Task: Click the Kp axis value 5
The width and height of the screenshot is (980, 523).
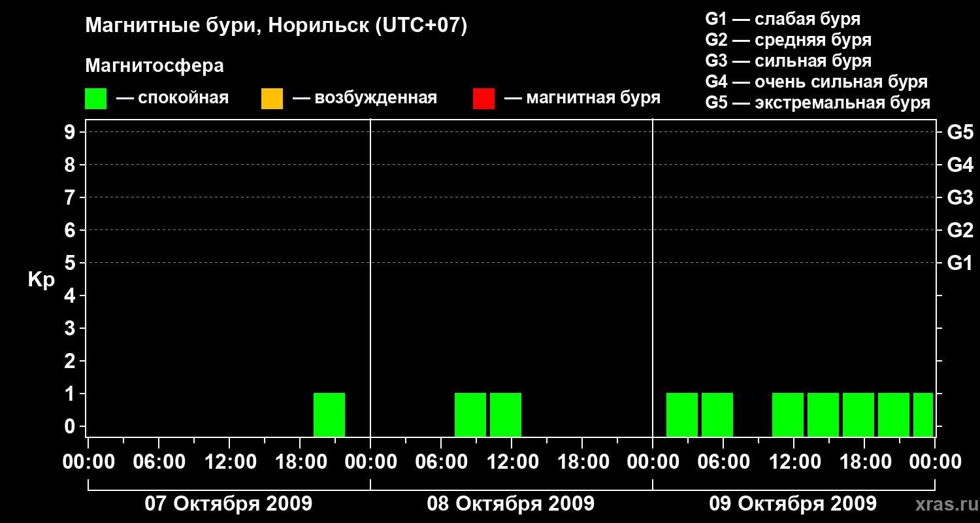Action: coord(71,263)
